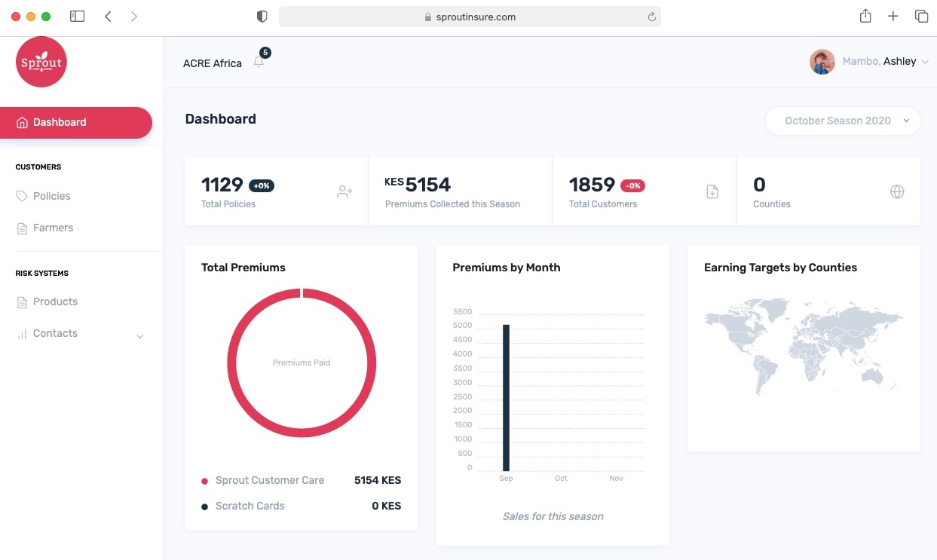The image size is (937, 560).
Task: Click the red Sprout Customer Care legend dot
Action: 204,481
